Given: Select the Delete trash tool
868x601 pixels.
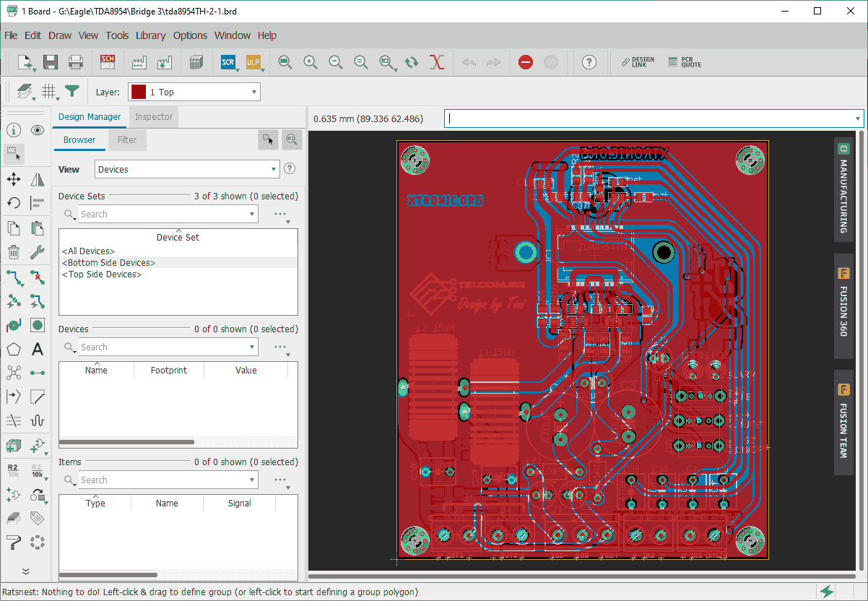Looking at the screenshot, I should point(13,251).
